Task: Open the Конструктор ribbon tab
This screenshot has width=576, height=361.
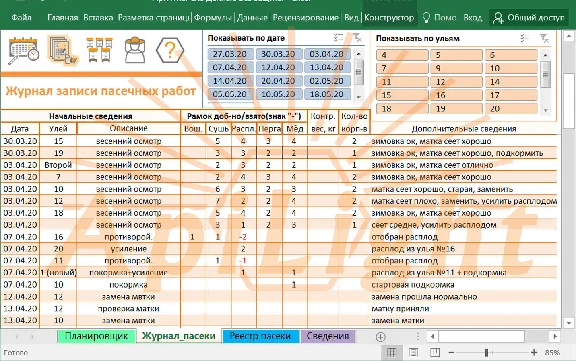Action: tap(389, 18)
